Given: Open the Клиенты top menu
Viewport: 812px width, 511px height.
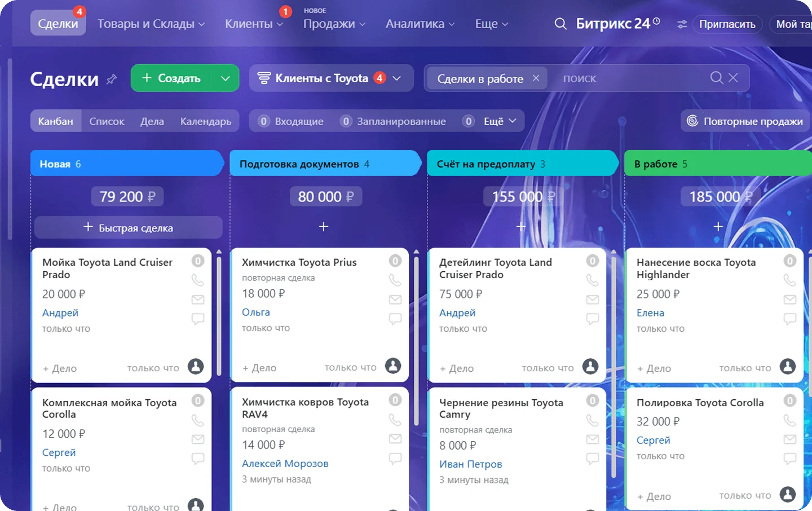Looking at the screenshot, I should click(254, 24).
